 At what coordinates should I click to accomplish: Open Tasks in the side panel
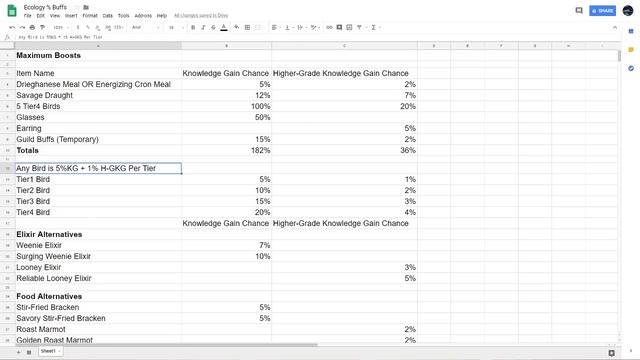click(631, 68)
